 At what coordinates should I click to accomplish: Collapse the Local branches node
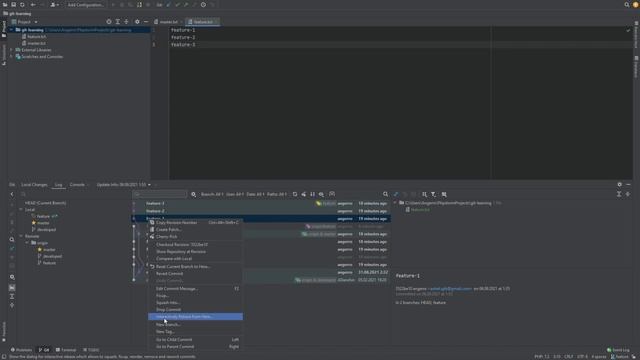[x=21, y=210]
